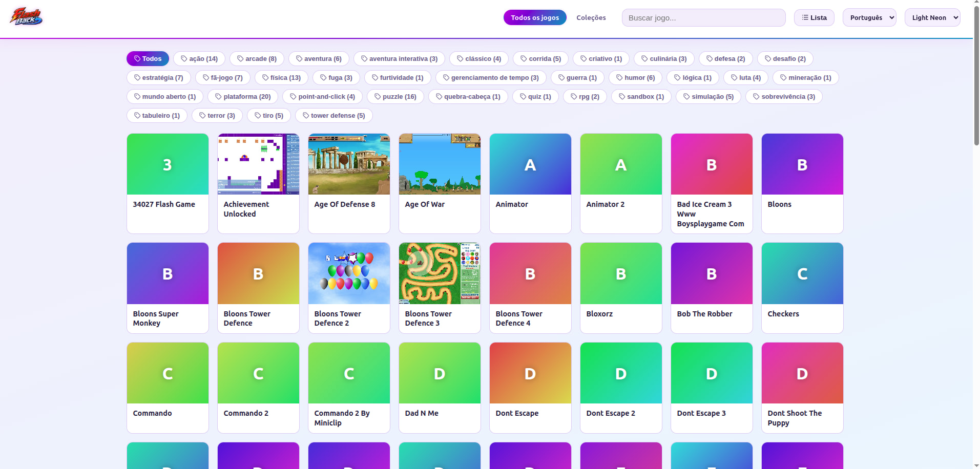Open the Light Neon theme dropdown
The width and height of the screenshot is (980, 469).
coord(932,17)
